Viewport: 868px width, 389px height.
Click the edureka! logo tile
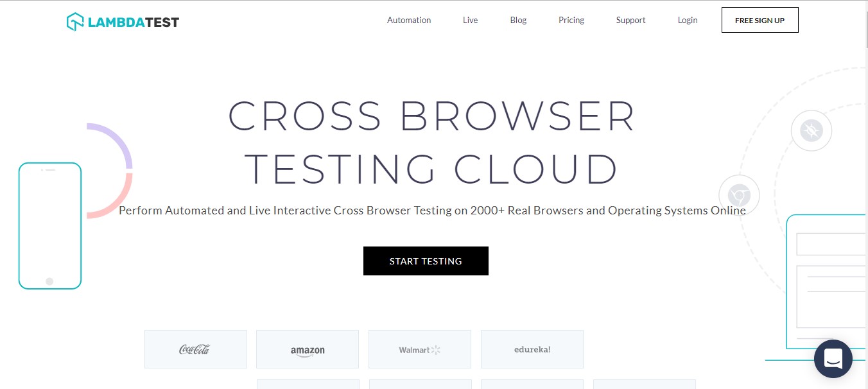point(532,349)
